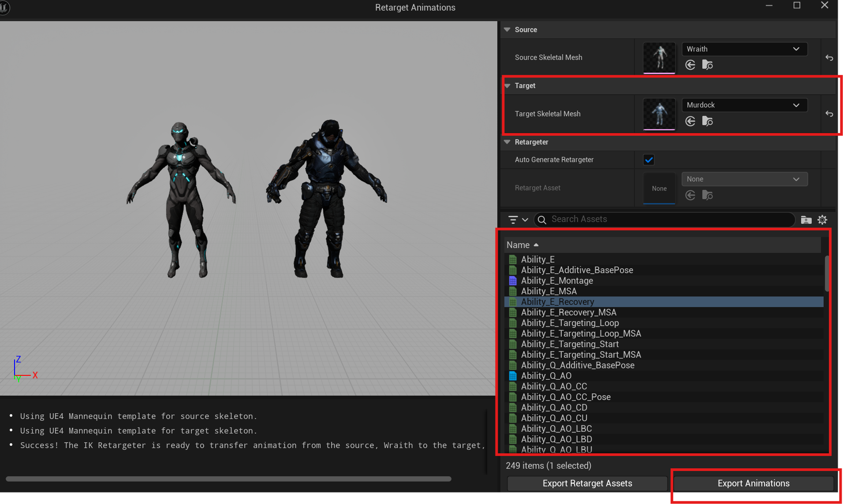Image resolution: width=843 pixels, height=504 pixels.
Task: Select Ability_E_Additive_BasePose asset
Action: [x=664, y=270]
